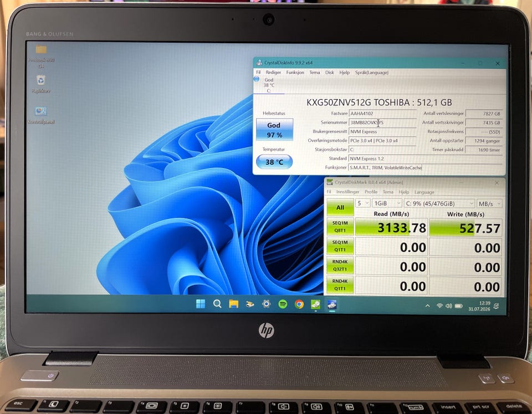Minimize the CrystalDiskInfo window
Screen dimensions: 532x414
pyautogui.click(x=463, y=63)
